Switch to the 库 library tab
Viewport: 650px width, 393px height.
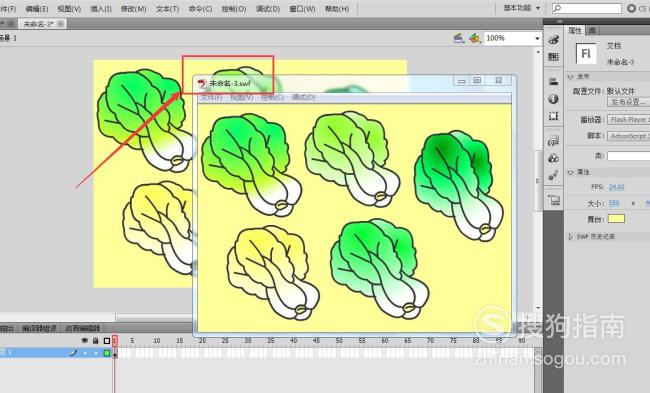pos(592,30)
